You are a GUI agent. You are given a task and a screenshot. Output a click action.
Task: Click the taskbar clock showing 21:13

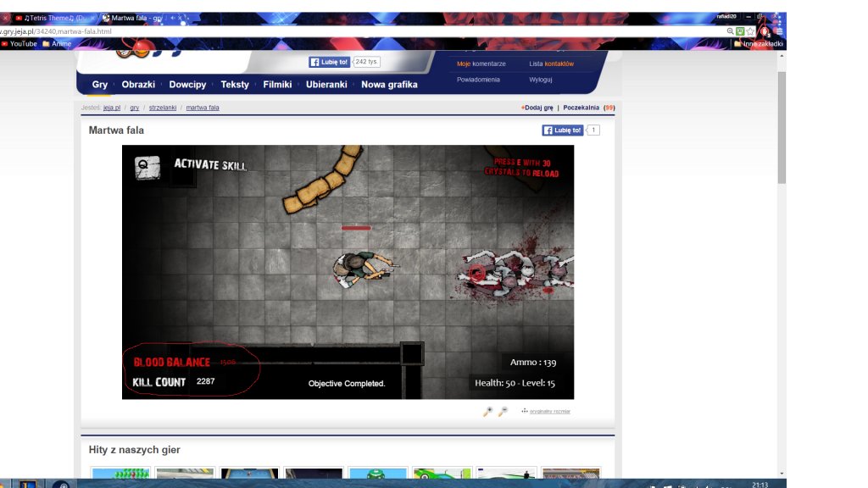pos(760,485)
